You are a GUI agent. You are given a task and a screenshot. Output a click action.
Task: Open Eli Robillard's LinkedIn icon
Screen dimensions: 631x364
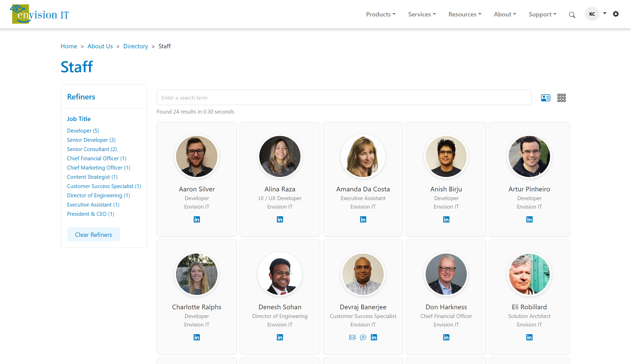click(x=529, y=337)
